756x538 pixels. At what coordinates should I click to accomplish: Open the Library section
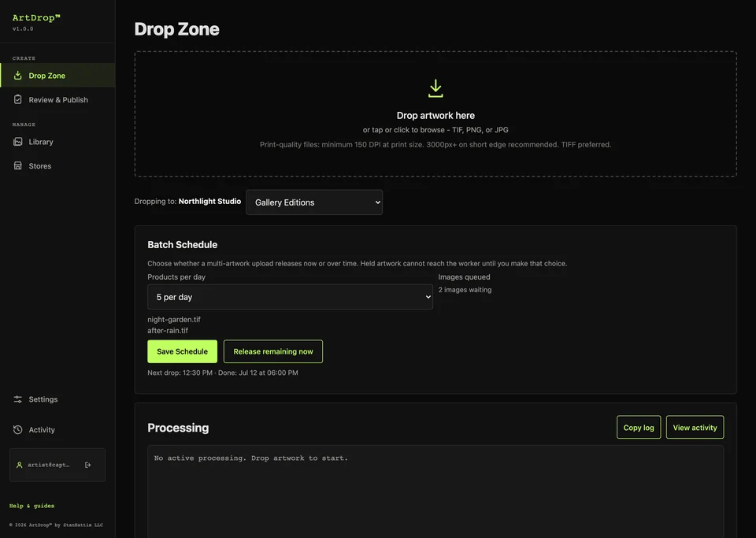tap(57, 142)
